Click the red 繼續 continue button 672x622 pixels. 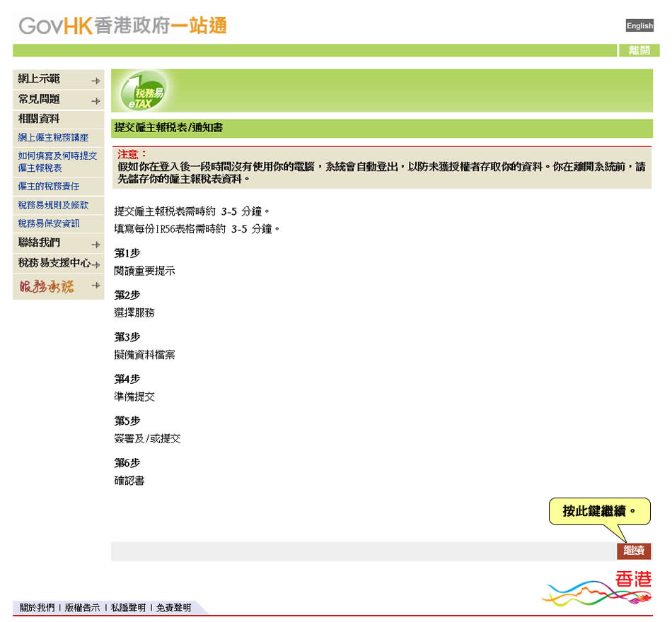click(634, 551)
